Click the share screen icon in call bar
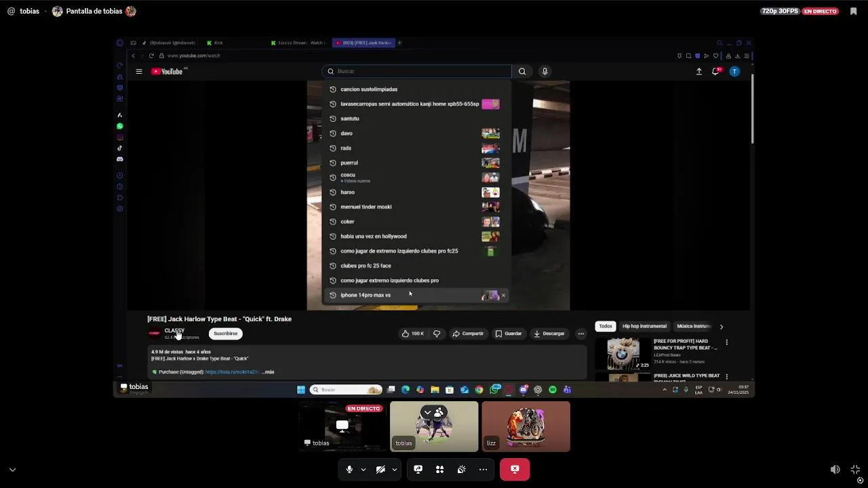The image size is (868, 488). pos(418,469)
